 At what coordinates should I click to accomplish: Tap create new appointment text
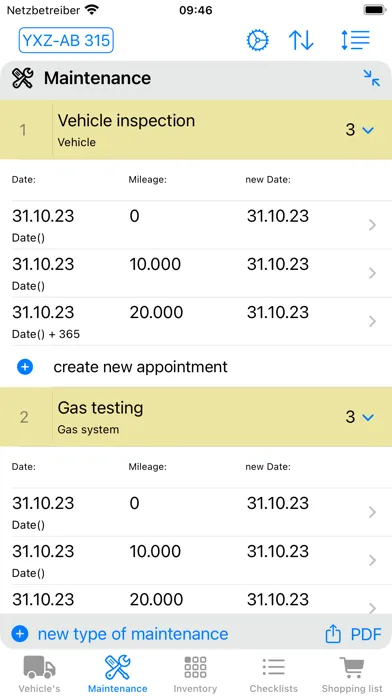pyautogui.click(x=140, y=367)
